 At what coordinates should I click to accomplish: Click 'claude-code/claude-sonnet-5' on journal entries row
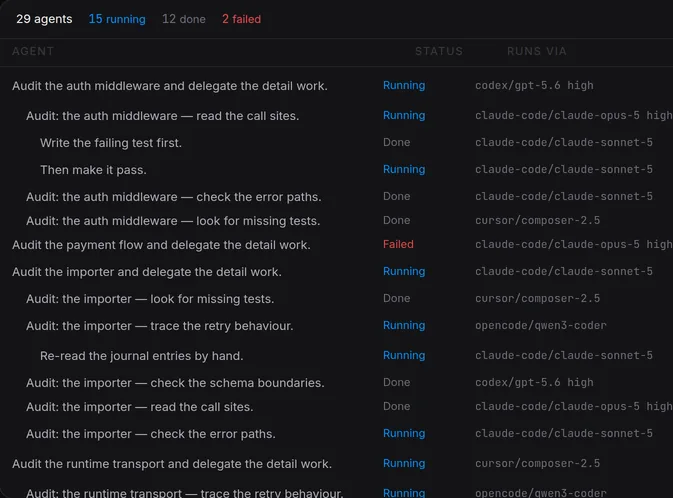(564, 355)
